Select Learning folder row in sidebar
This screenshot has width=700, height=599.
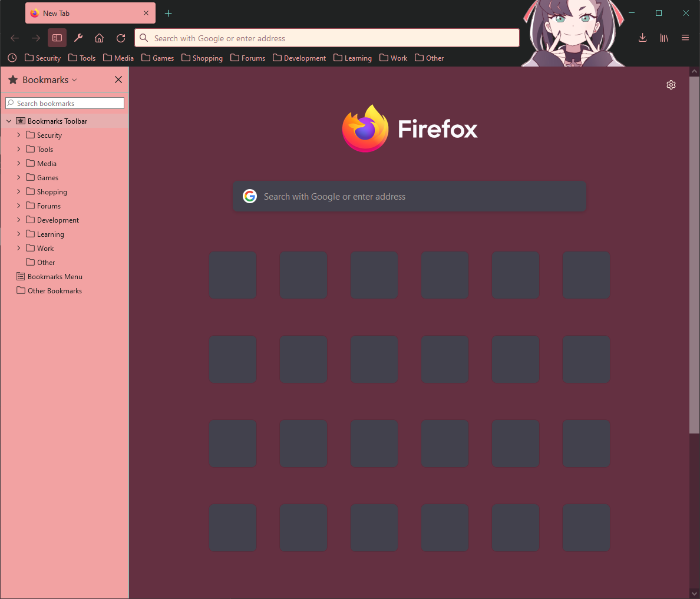[65, 234]
